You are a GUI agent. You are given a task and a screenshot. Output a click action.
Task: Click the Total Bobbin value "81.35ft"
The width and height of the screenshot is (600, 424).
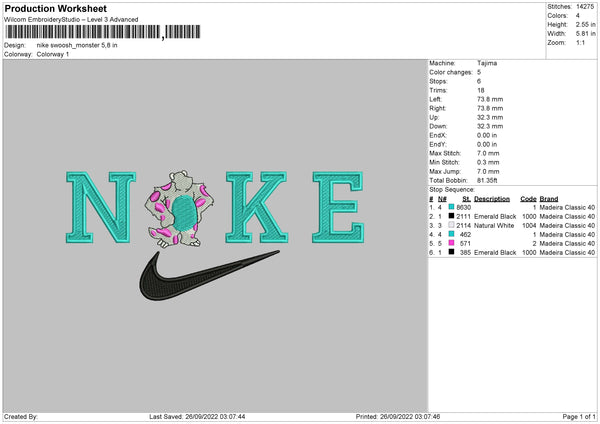point(487,180)
